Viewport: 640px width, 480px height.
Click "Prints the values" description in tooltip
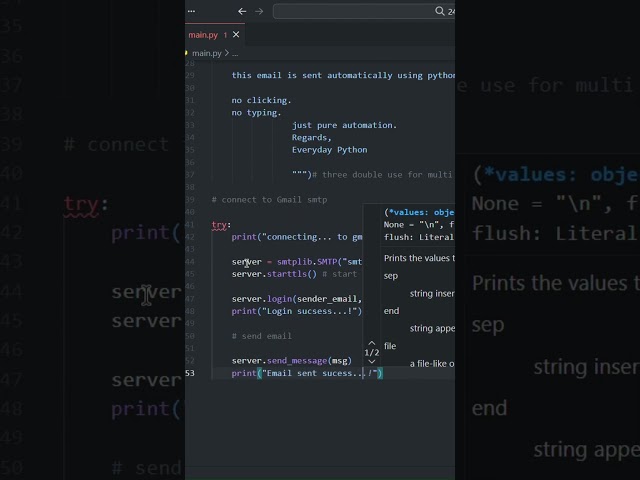pyautogui.click(x=419, y=258)
